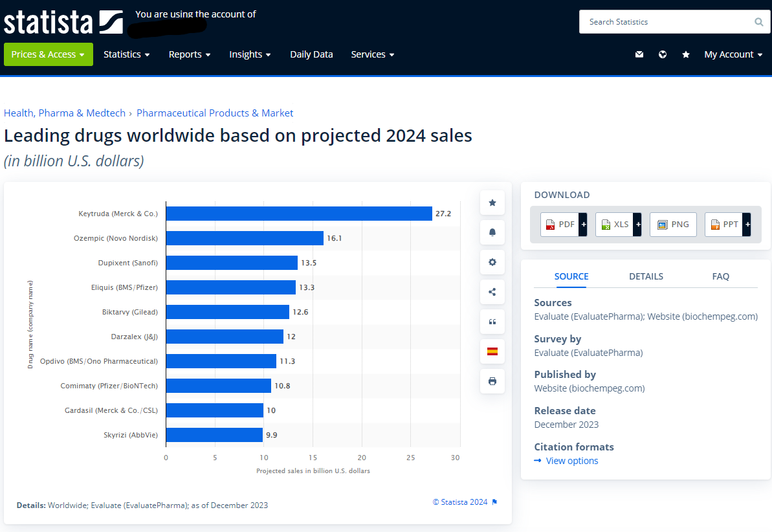
Task: Open the mail envelope icon
Action: [x=639, y=54]
